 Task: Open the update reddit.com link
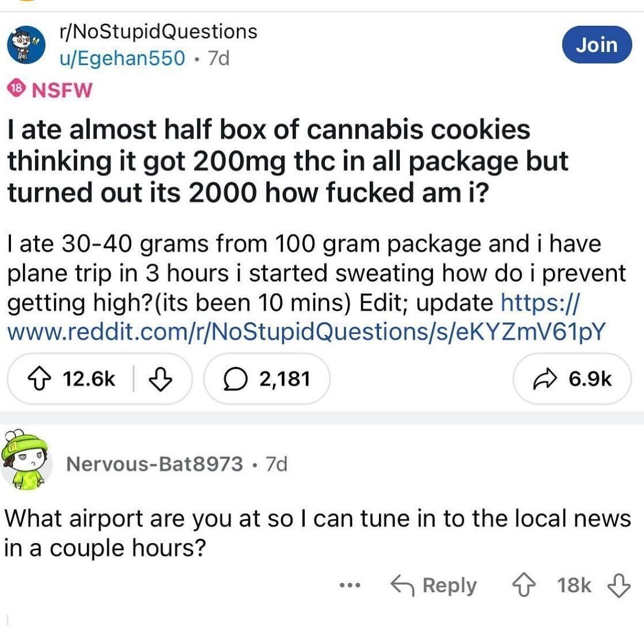306,331
